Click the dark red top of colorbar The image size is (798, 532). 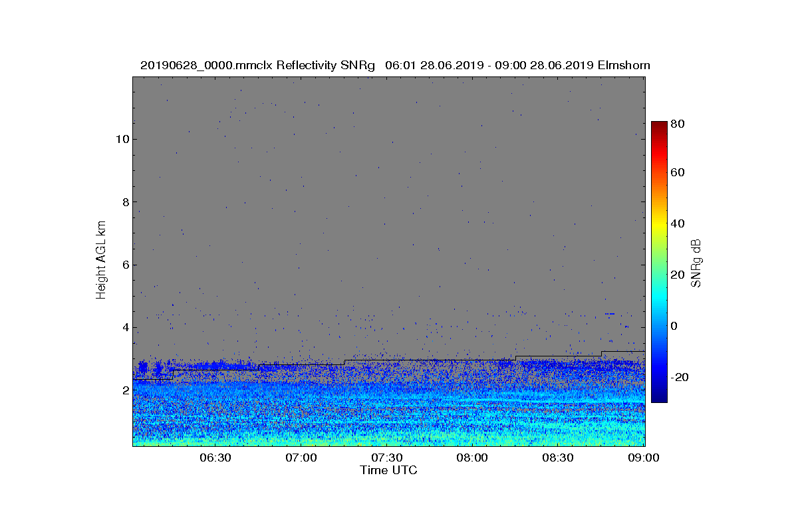(658, 126)
